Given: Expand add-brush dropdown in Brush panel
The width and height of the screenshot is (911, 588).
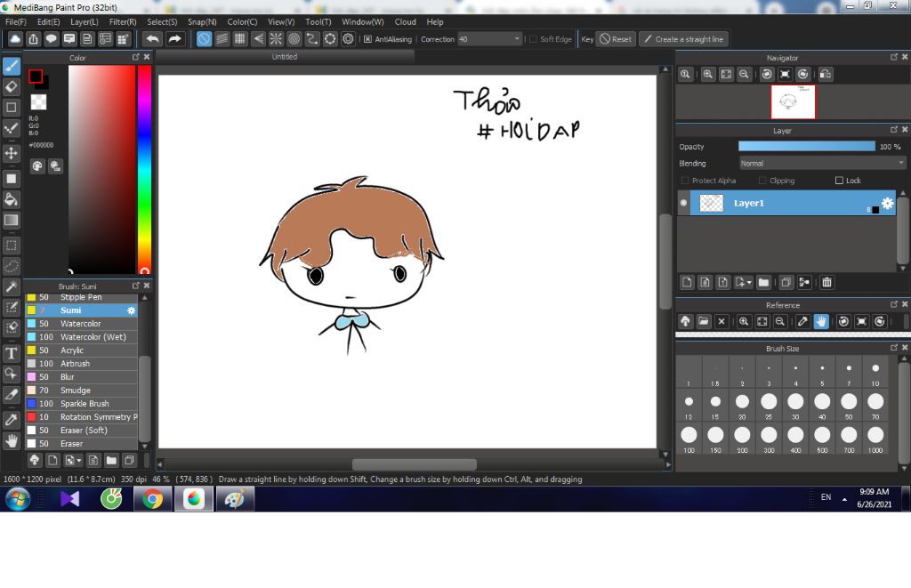Looking at the screenshot, I should point(79,461).
